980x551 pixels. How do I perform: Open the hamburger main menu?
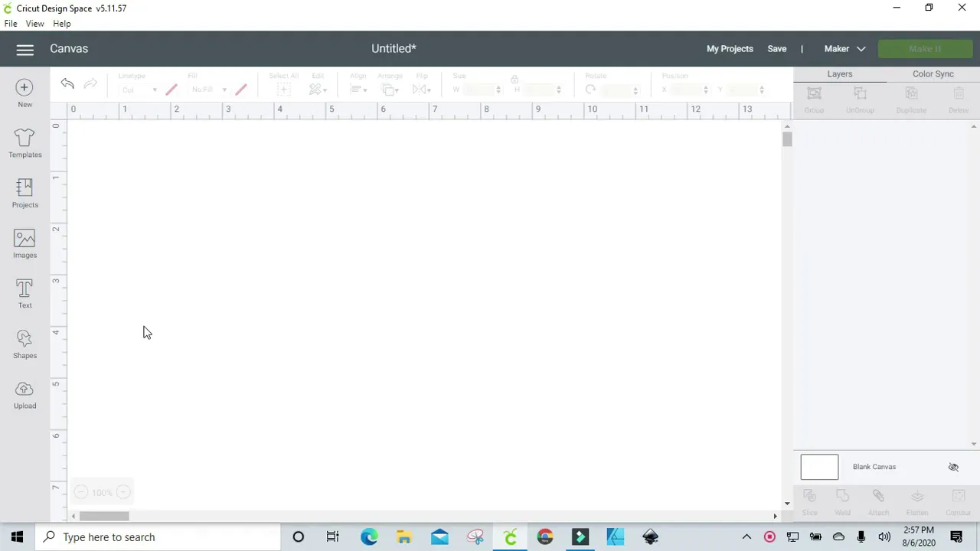pyautogui.click(x=24, y=50)
